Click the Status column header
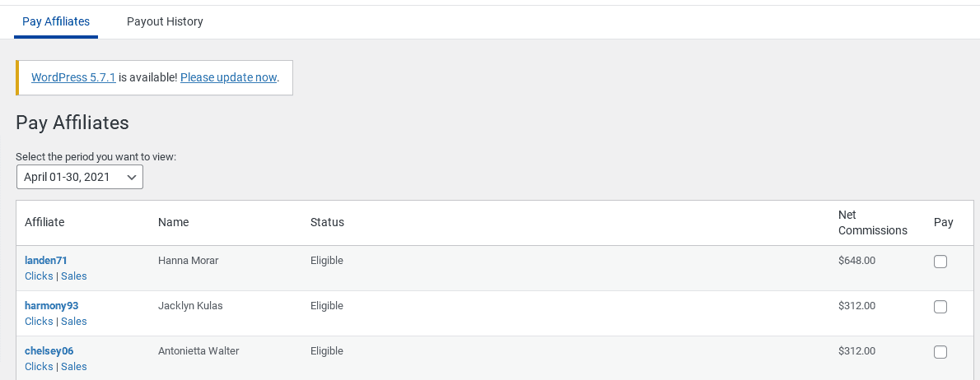This screenshot has width=980, height=380. coord(327,222)
